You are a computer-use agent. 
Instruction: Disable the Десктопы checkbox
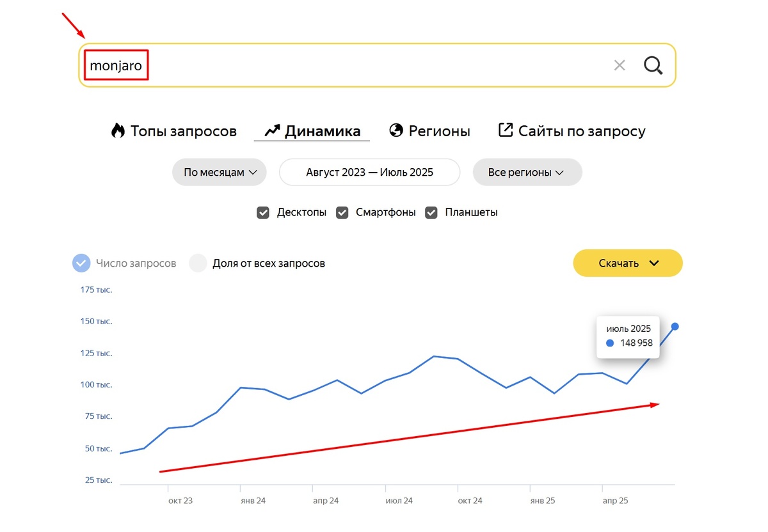(x=263, y=212)
